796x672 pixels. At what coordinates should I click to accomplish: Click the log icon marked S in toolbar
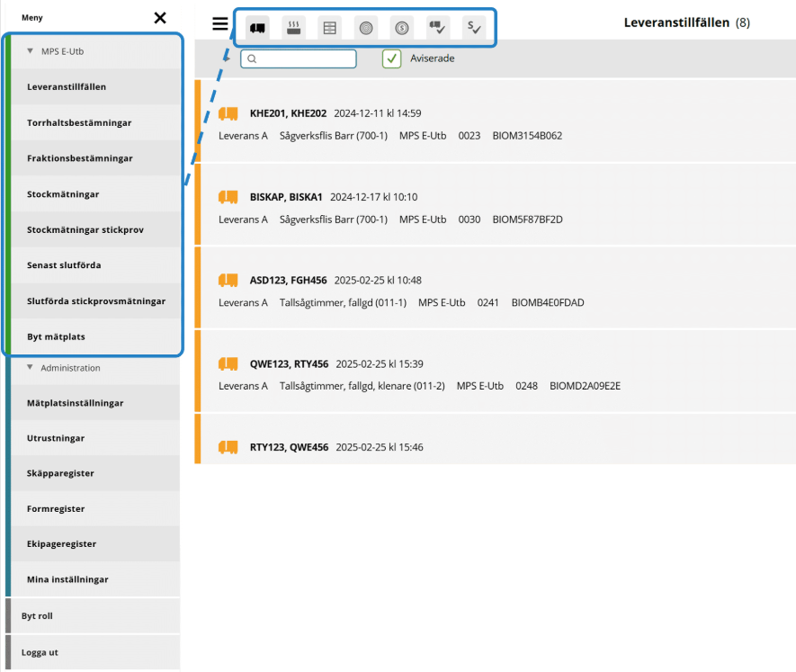[x=401, y=28]
